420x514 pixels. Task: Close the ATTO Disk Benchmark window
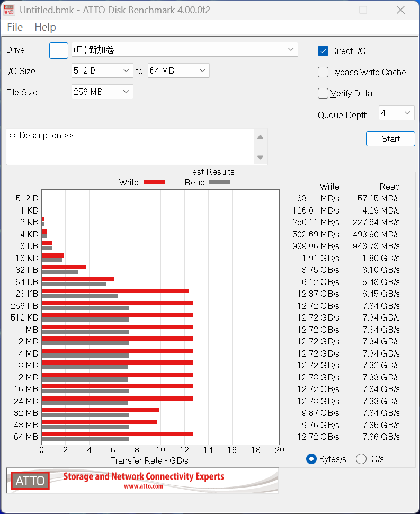[401, 10]
